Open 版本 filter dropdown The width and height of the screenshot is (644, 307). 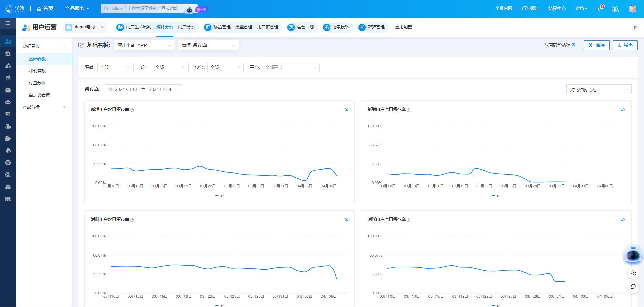[x=170, y=67]
